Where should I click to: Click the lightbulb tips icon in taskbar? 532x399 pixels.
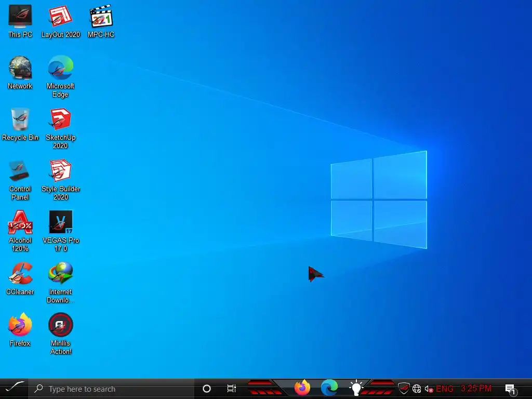356,388
